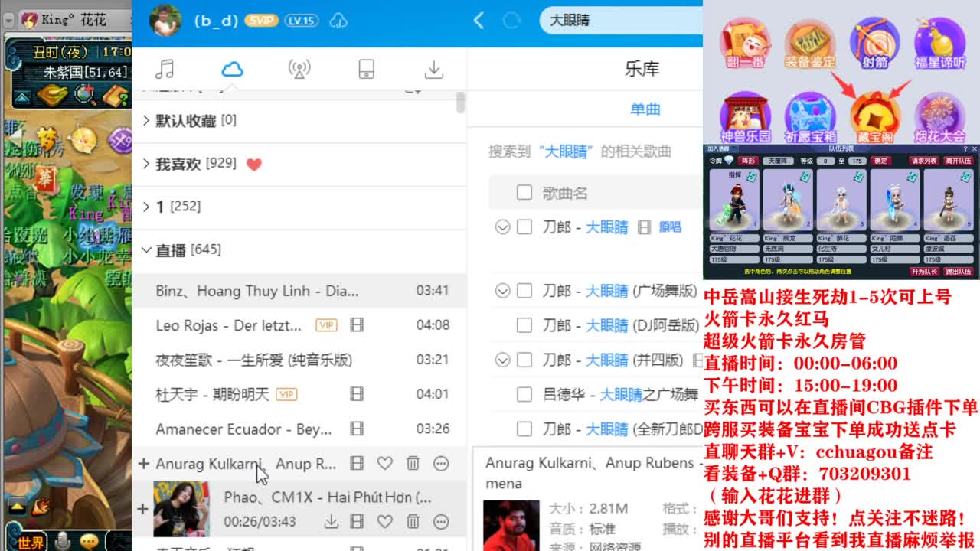This screenshot has width=980, height=551.
Task: Click the Phao, CM1X album cover thumbnail
Action: pyautogui.click(x=181, y=508)
